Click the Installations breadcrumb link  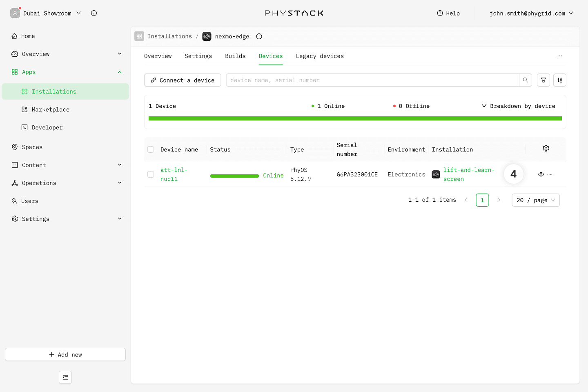click(x=169, y=36)
